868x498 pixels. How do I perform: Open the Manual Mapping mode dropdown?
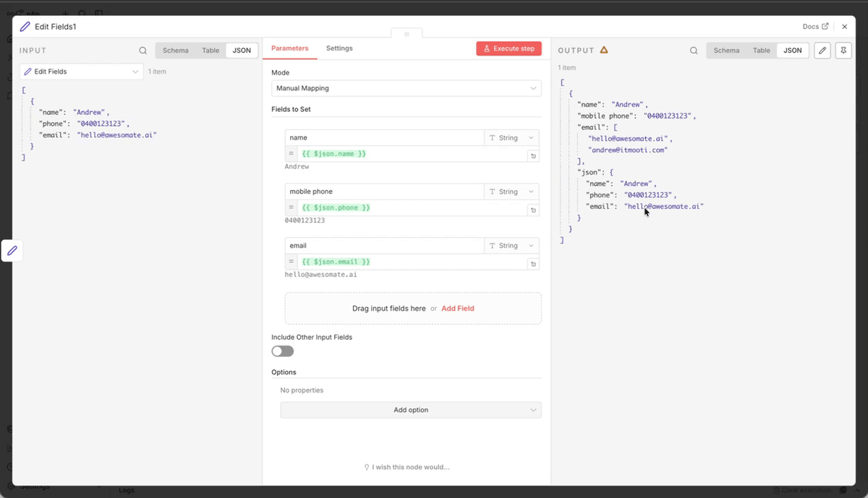(x=407, y=88)
